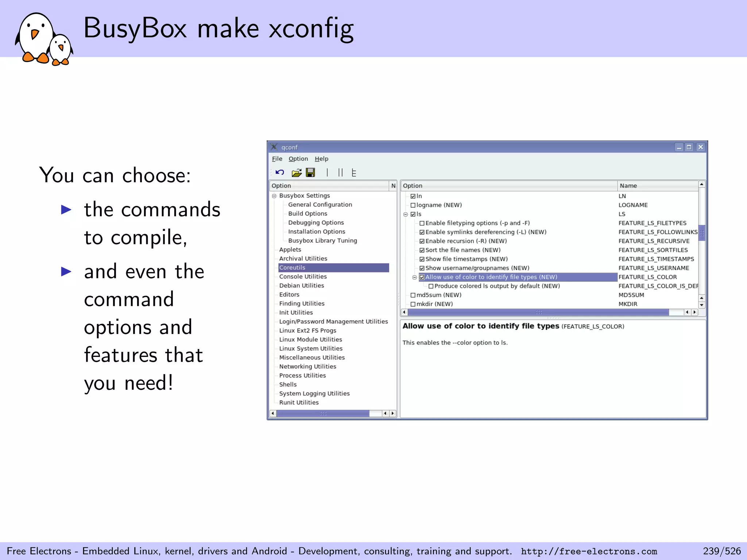The height and width of the screenshot is (560, 747).
Task: Click the Name column header
Action: (x=658, y=186)
